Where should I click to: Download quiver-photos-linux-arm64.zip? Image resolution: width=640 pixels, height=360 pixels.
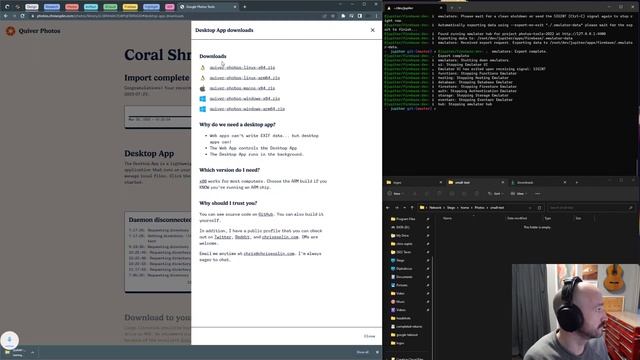pyautogui.click(x=244, y=78)
